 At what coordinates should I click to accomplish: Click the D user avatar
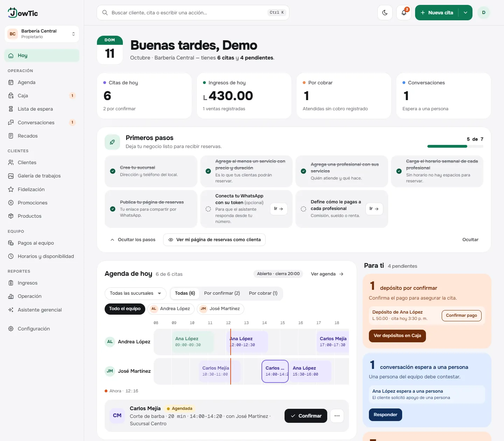(484, 13)
